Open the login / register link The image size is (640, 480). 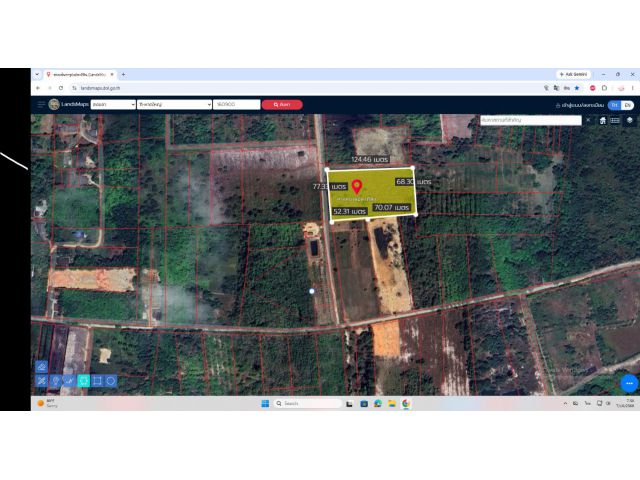point(580,105)
